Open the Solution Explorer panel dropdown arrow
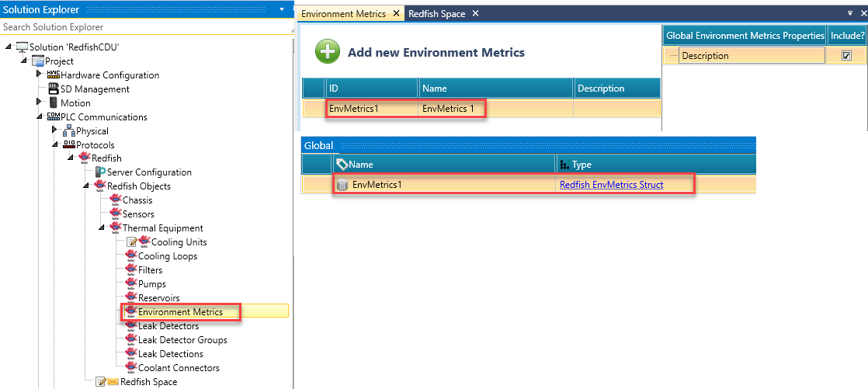Image resolution: width=868 pixels, height=389 pixels. point(281,9)
